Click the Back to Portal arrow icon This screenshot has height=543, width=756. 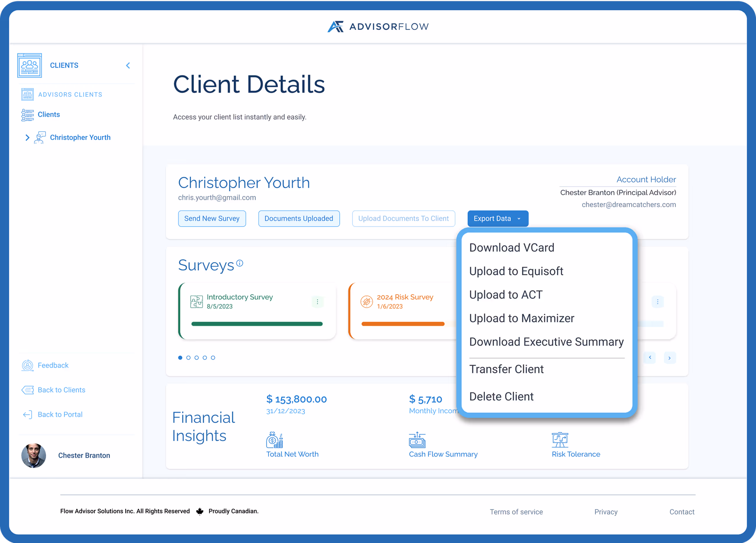click(x=27, y=414)
